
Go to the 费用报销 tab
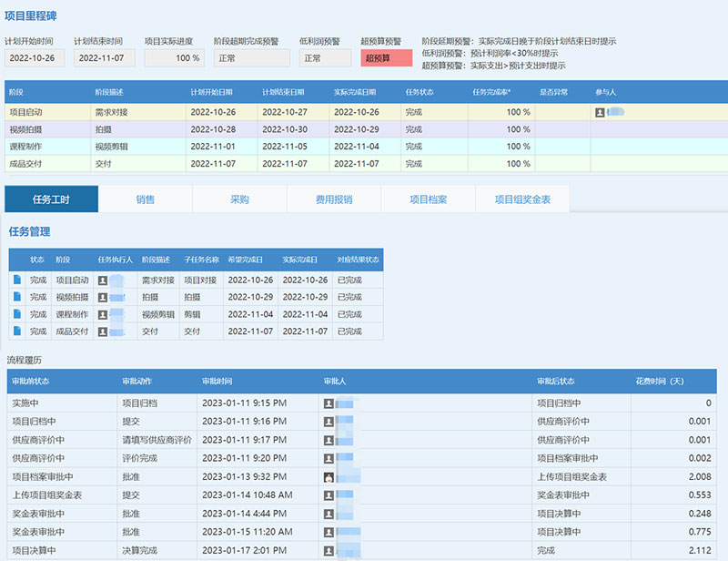pyautogui.click(x=334, y=199)
